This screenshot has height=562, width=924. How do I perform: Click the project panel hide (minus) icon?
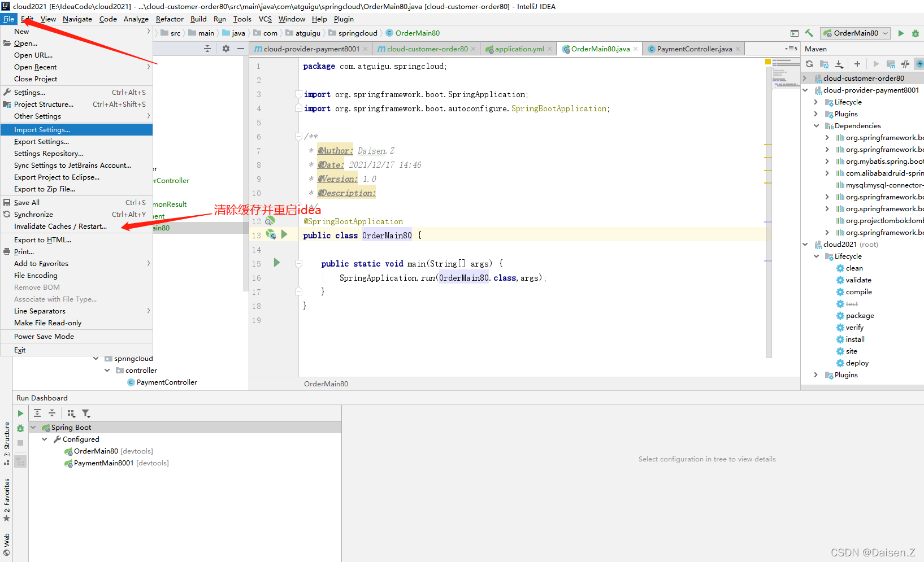[241, 49]
